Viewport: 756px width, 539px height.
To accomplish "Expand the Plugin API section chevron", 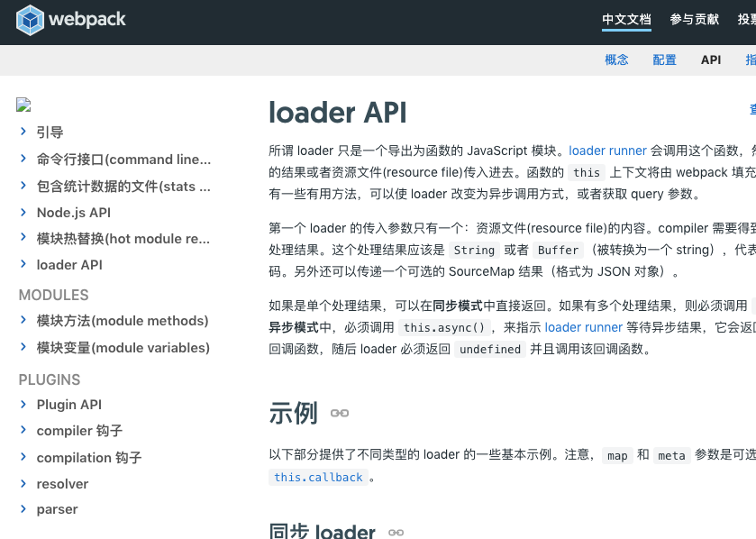I will click(23, 405).
